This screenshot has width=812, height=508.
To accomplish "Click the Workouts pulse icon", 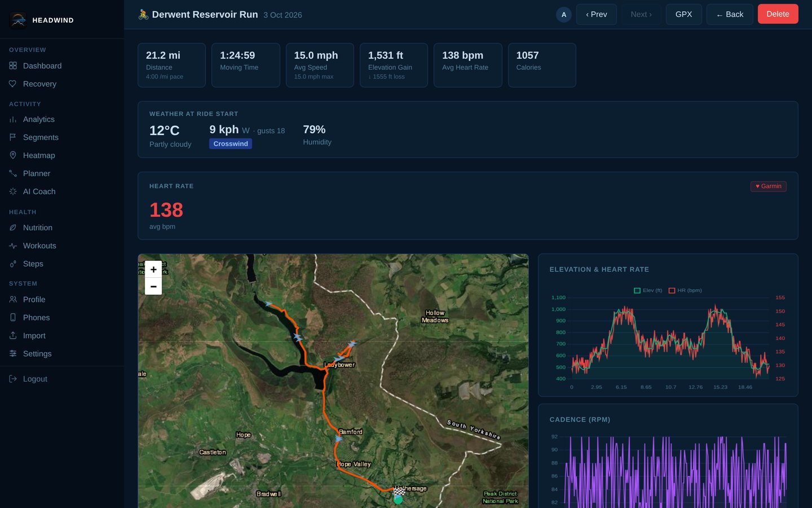I will point(13,246).
